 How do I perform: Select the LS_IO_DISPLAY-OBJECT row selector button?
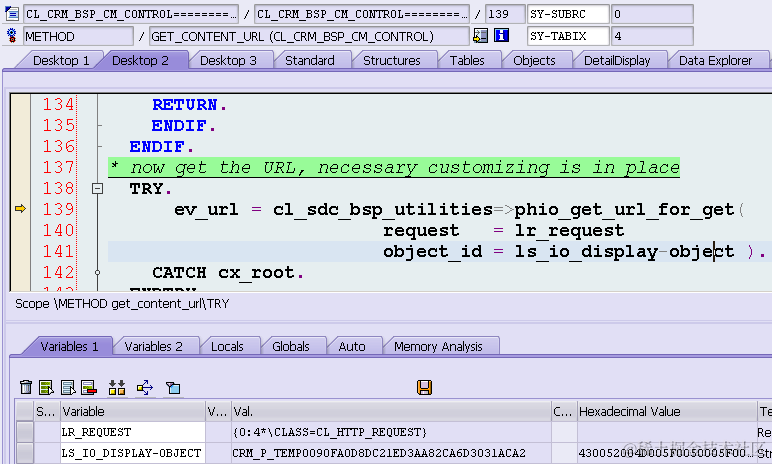click(25, 453)
